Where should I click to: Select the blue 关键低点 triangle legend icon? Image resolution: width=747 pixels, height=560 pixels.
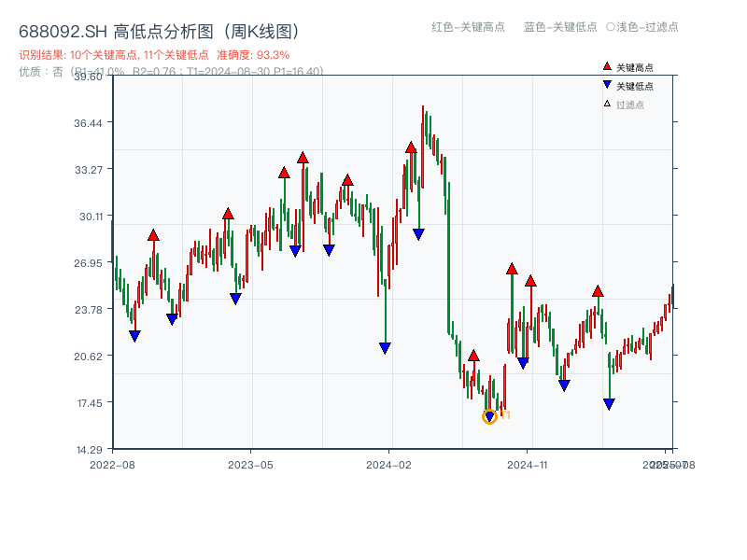[606, 82]
